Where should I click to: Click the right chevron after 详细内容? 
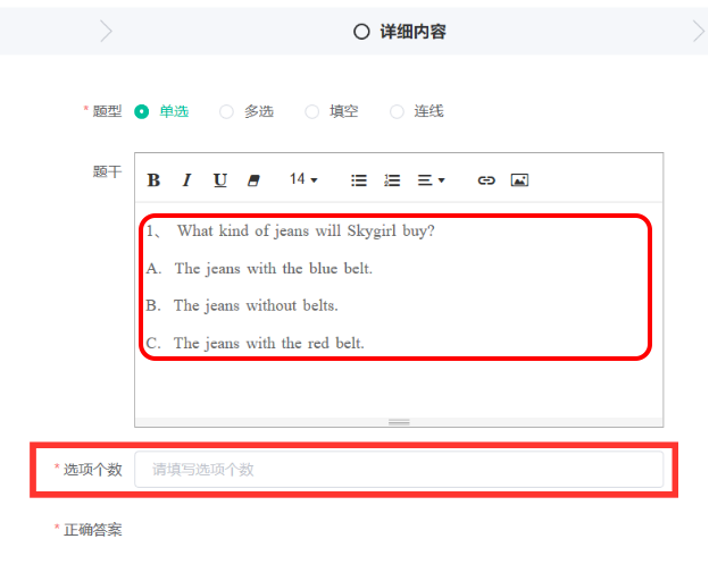(698, 32)
